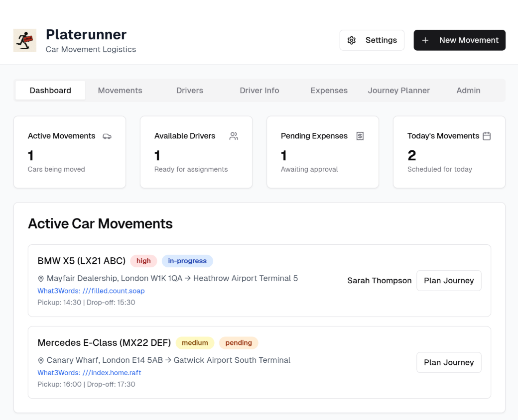Click the in-progress status badge on BMW X5
518x420 pixels.
(x=187, y=261)
